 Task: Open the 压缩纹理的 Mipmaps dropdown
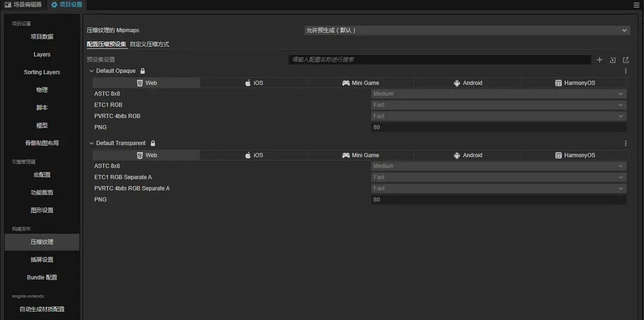tap(467, 30)
